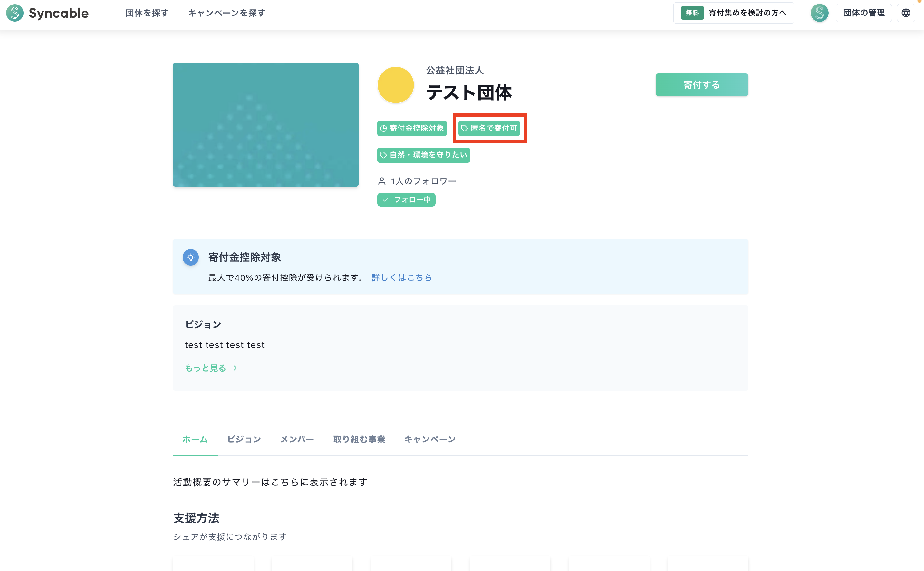Switch to the メンバー tab
The image size is (924, 571).
click(297, 439)
